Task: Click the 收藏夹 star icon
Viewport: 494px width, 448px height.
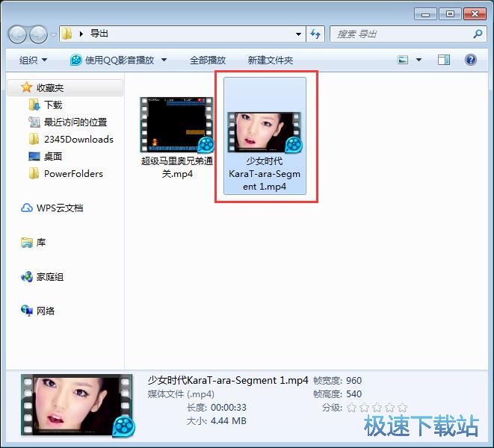Action: pos(26,87)
